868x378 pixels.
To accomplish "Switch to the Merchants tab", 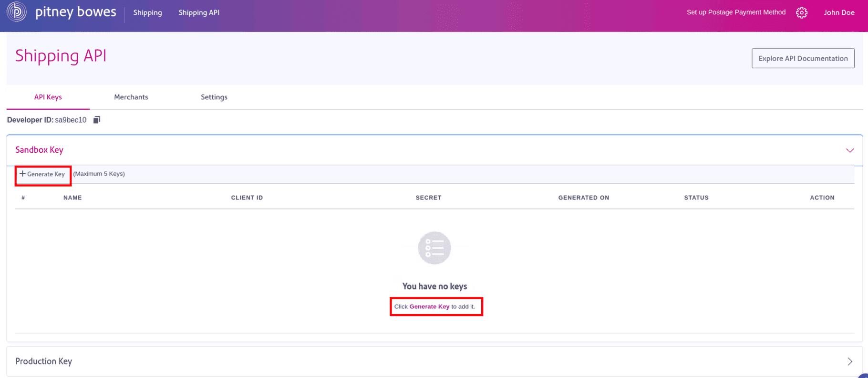I will point(131,97).
